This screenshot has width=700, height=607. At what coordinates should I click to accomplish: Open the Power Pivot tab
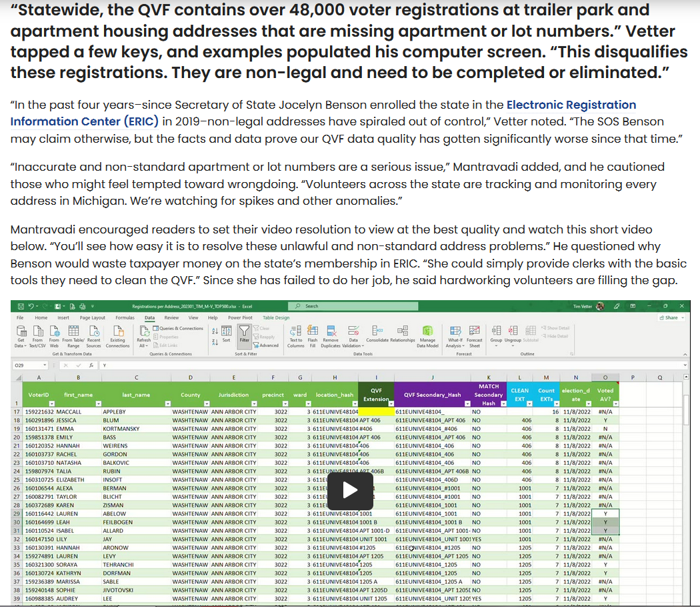pos(240,318)
